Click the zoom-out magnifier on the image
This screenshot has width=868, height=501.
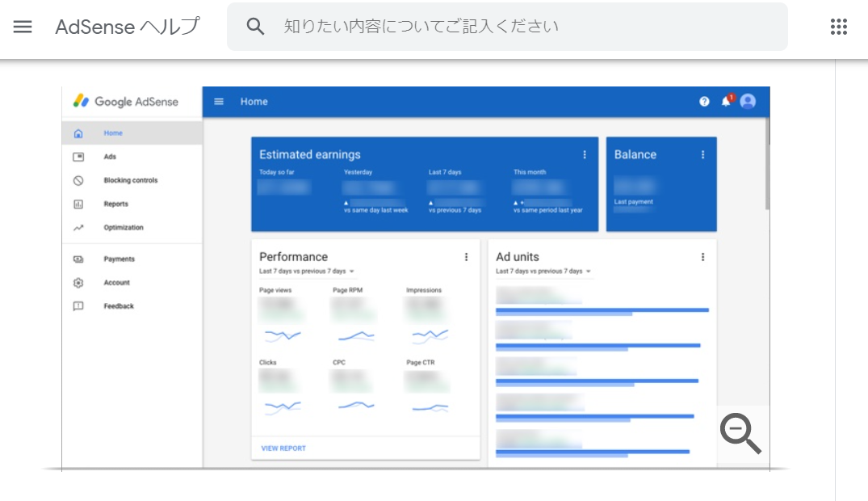point(740,433)
